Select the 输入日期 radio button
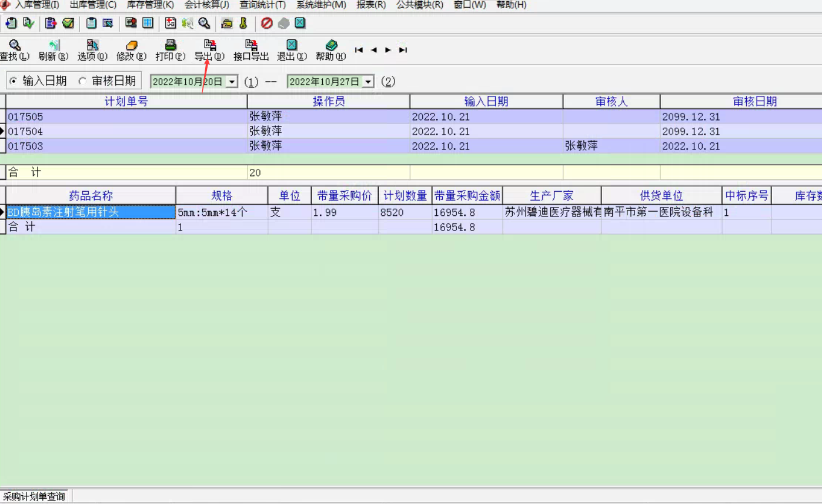Image resolution: width=822 pixels, height=504 pixels. [14, 81]
